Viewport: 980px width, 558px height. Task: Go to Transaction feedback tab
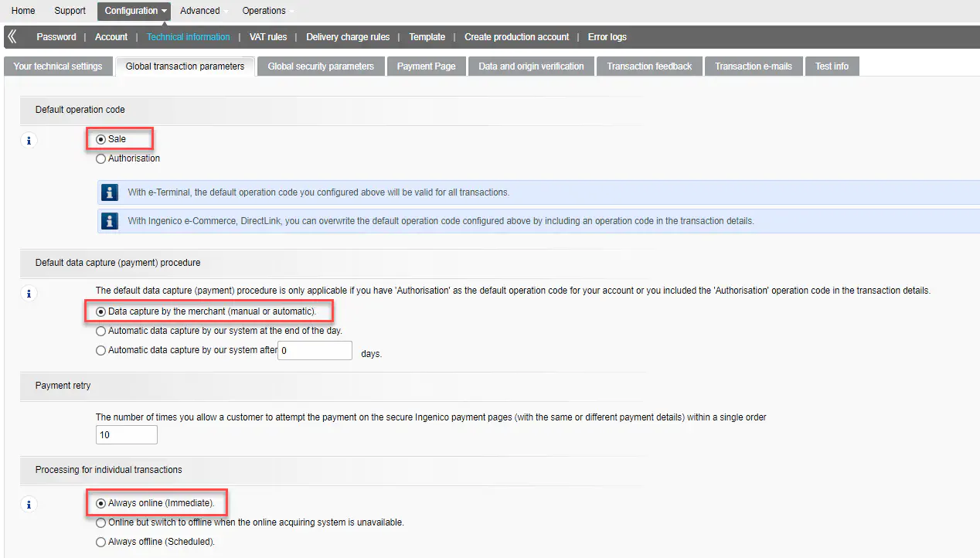(x=649, y=66)
